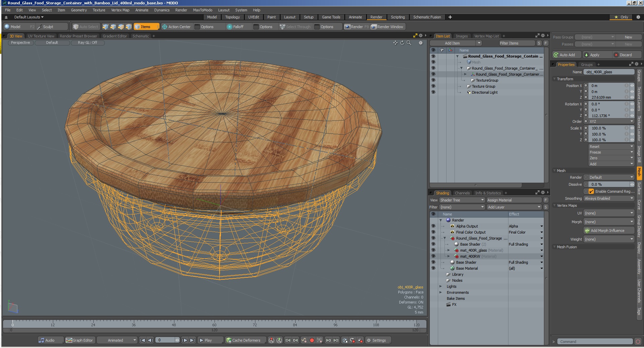Expand the Lights tree entry

pyautogui.click(x=441, y=286)
